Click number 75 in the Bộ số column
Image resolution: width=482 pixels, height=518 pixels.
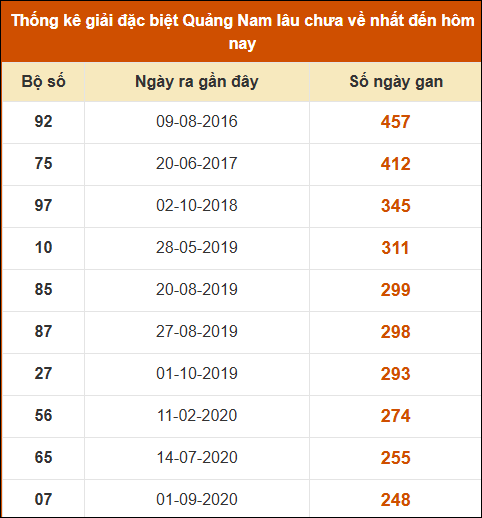43,163
